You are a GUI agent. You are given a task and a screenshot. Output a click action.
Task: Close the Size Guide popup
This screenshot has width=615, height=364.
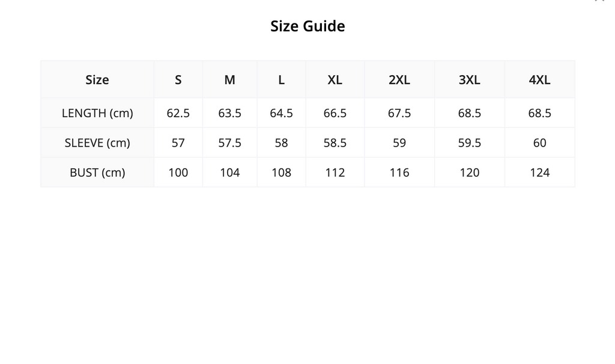click(600, 1)
